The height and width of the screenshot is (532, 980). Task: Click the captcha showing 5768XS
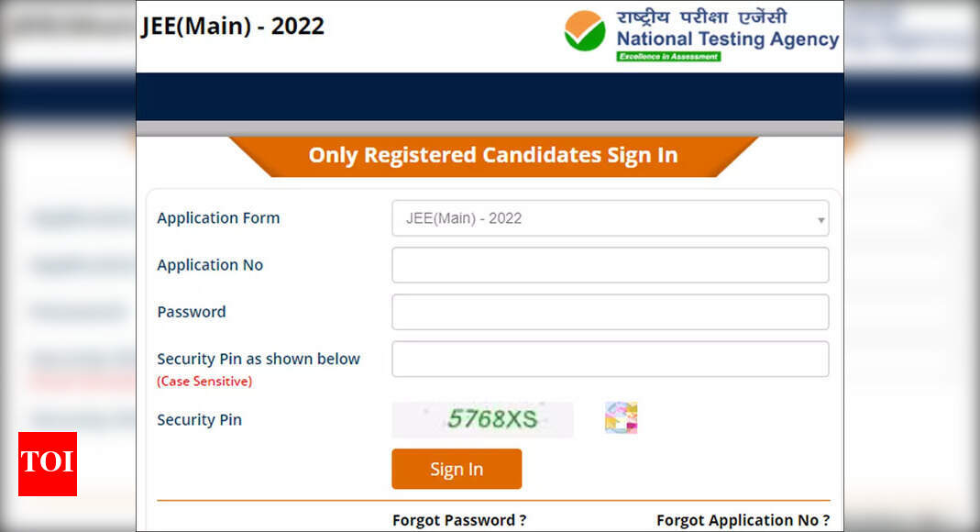(x=482, y=418)
